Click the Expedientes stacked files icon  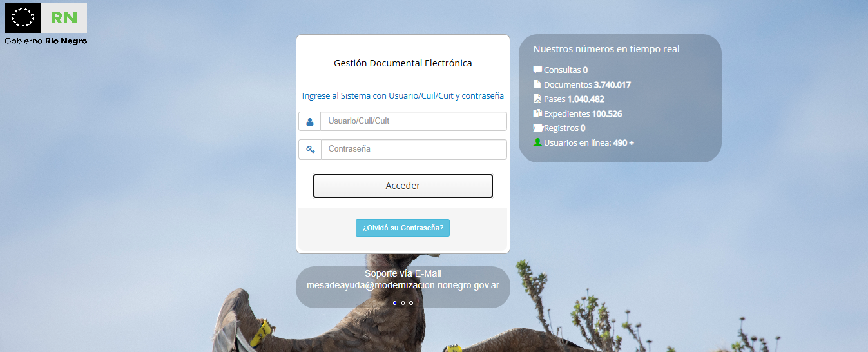click(x=537, y=113)
